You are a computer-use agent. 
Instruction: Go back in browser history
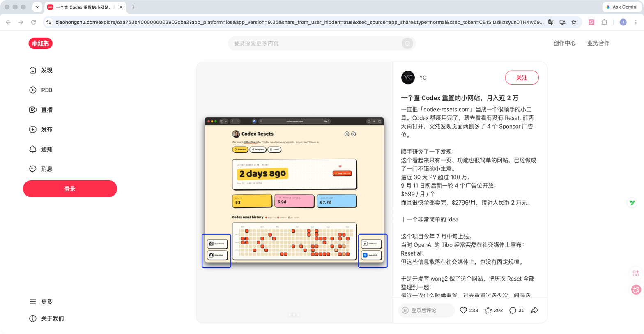tap(8, 22)
